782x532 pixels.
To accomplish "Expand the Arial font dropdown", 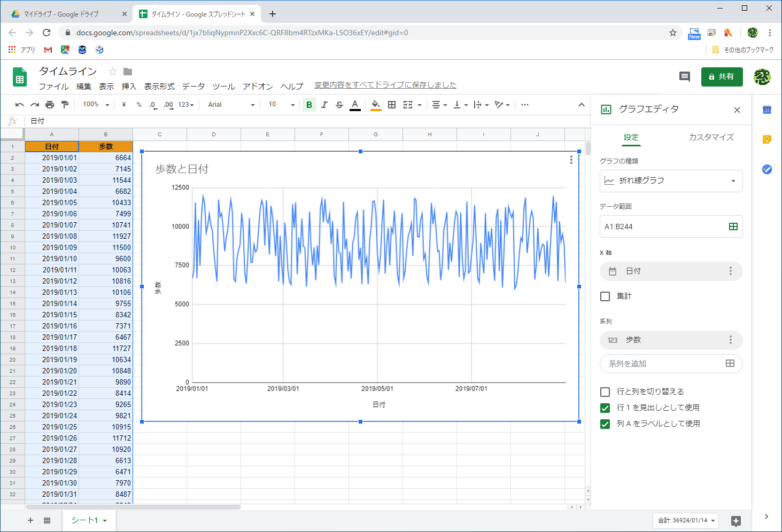I will (x=231, y=105).
